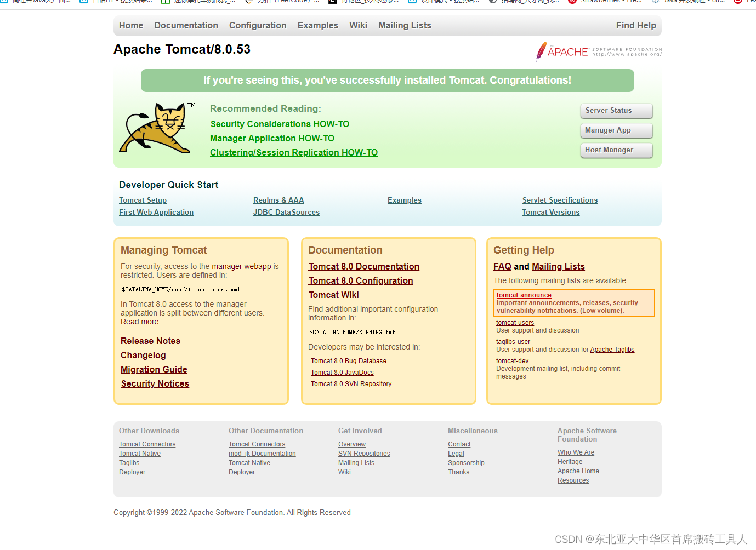Open the mod_jk Documentation link

point(262,454)
